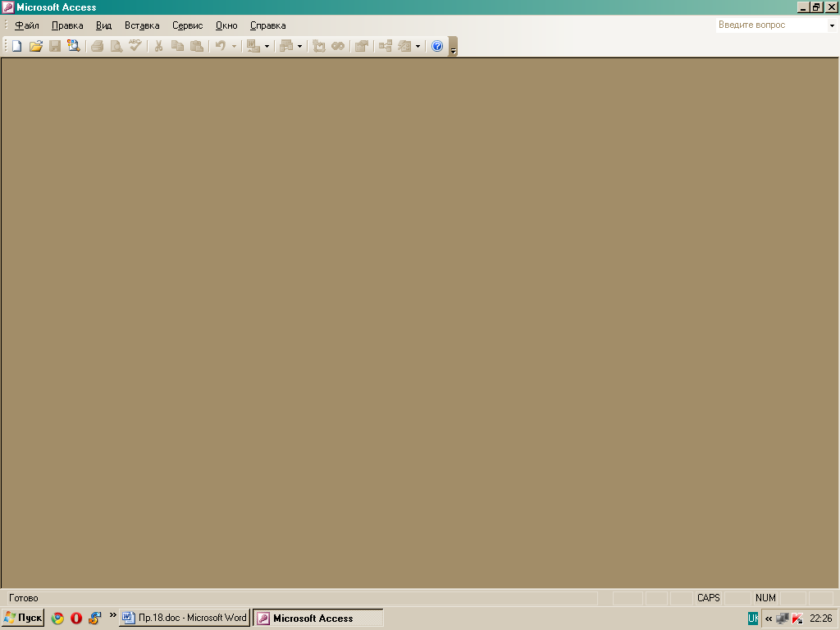840x630 pixels.
Task: Open the Microsoft Script Editor icon
Action: (x=338, y=46)
